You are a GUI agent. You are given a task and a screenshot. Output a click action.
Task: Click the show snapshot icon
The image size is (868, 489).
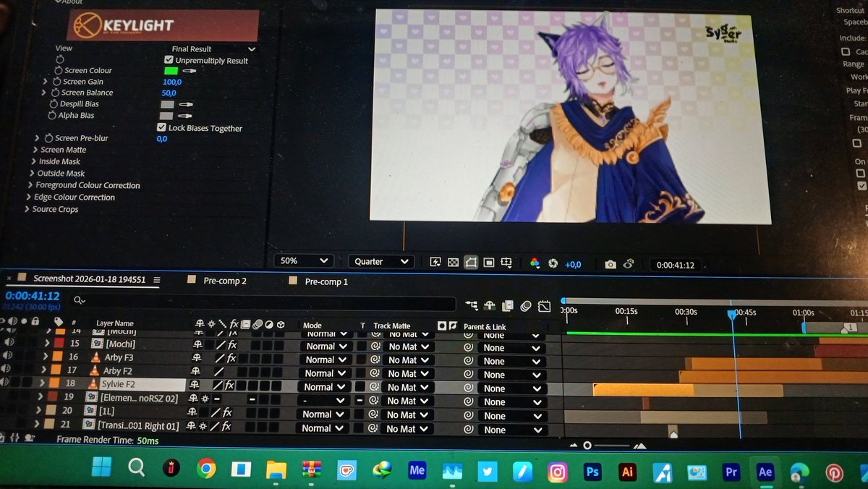point(629,265)
